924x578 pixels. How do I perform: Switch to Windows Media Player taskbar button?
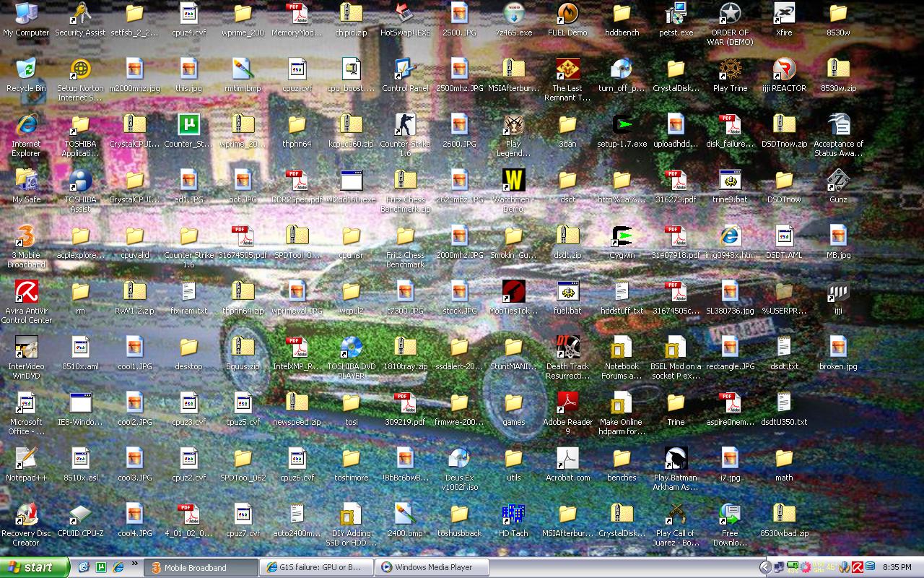pyautogui.click(x=432, y=567)
